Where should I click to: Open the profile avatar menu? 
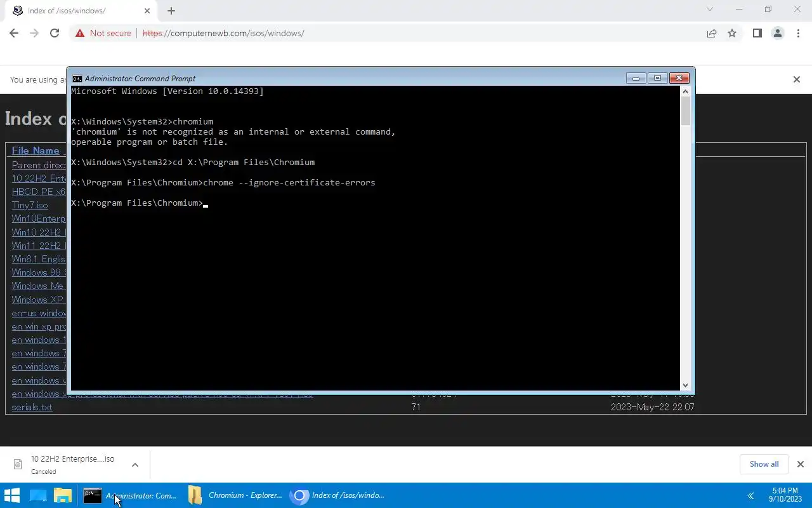pos(778,33)
